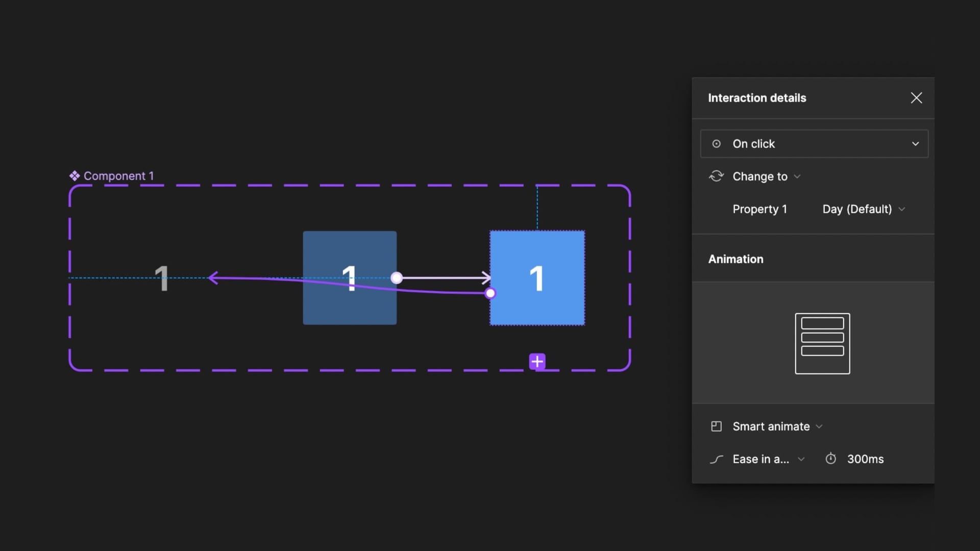Click the easing curve icon

[716, 459]
